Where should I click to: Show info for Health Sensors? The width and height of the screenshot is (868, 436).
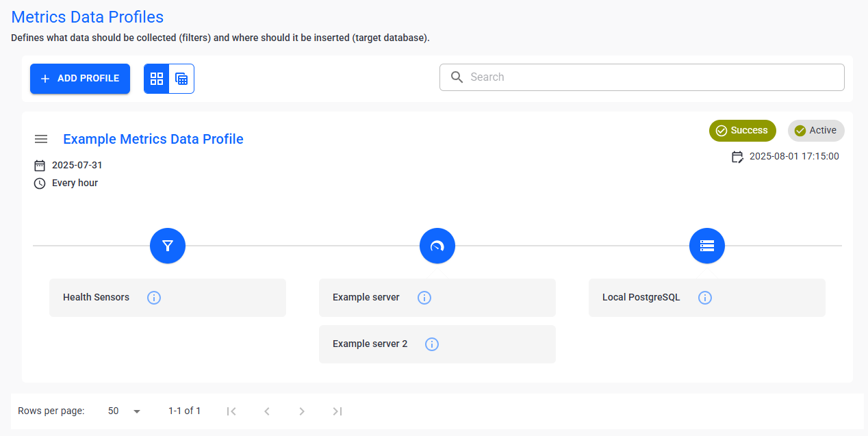point(154,298)
